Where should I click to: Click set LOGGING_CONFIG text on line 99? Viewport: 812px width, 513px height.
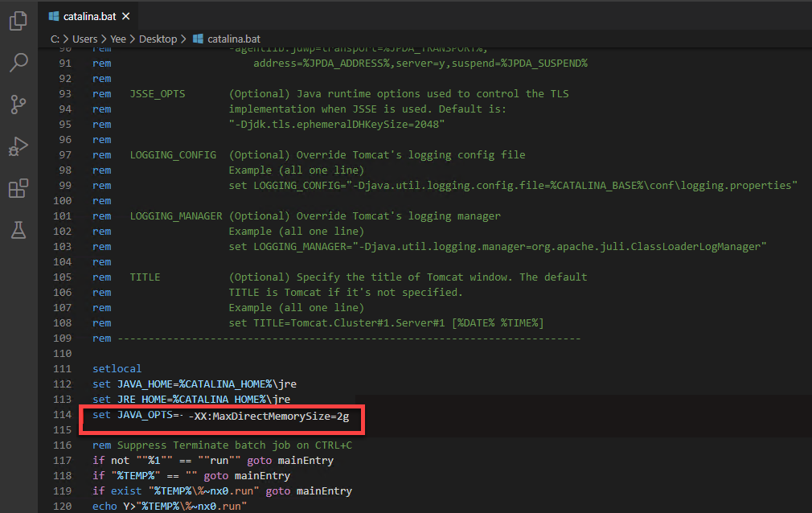coord(513,186)
